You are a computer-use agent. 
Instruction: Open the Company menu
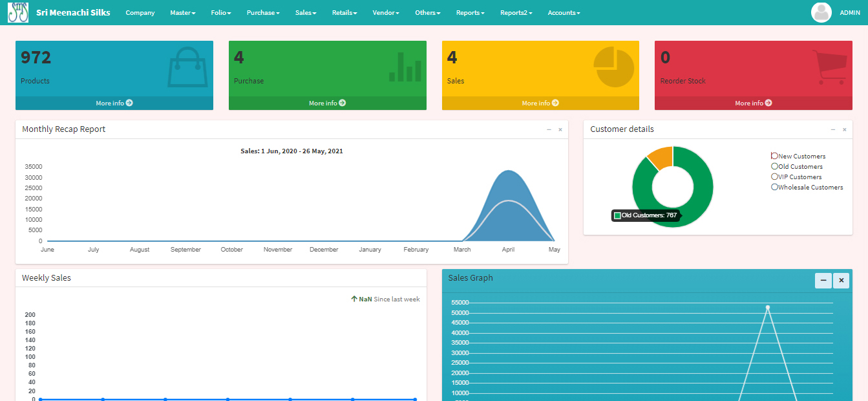coord(140,13)
